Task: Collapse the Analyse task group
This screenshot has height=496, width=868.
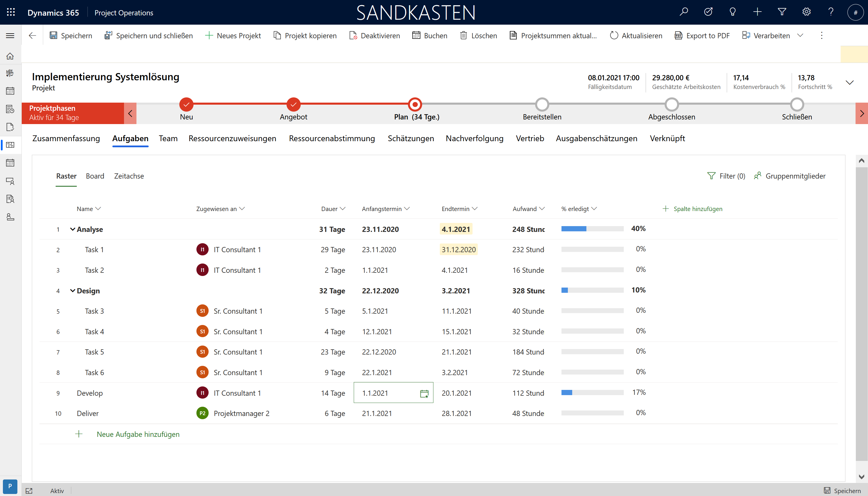Action: click(72, 229)
